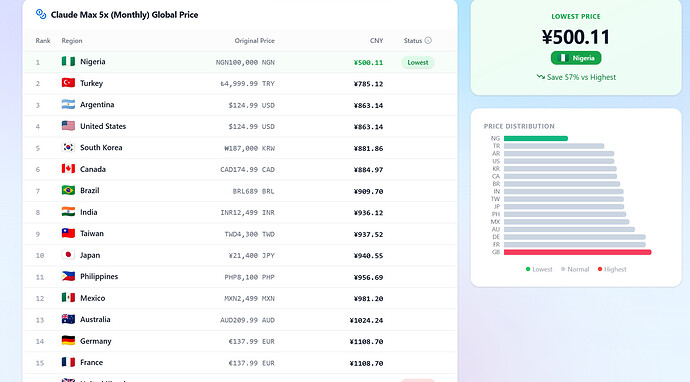Click the South Korea flag icon
This screenshot has height=382, width=690.
coord(68,147)
